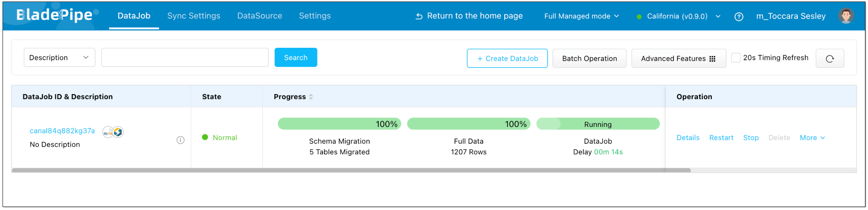The height and width of the screenshot is (210, 868).
Task: Click the search text input field
Action: click(185, 58)
